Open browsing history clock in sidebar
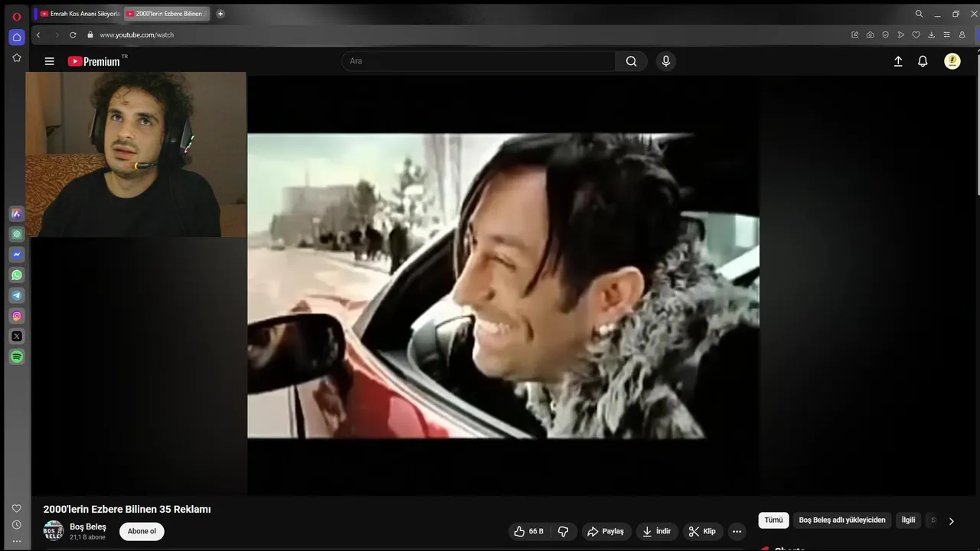Image resolution: width=980 pixels, height=551 pixels. point(17,525)
